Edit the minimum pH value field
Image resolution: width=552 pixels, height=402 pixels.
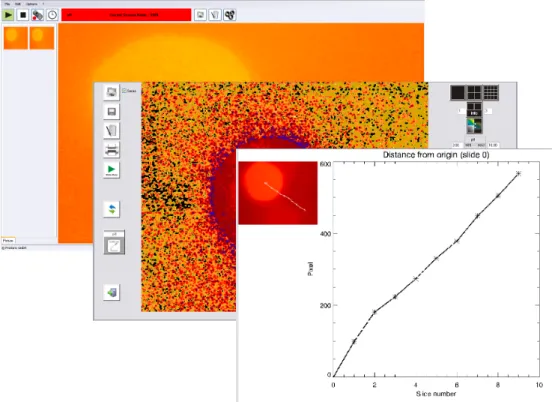(457, 145)
